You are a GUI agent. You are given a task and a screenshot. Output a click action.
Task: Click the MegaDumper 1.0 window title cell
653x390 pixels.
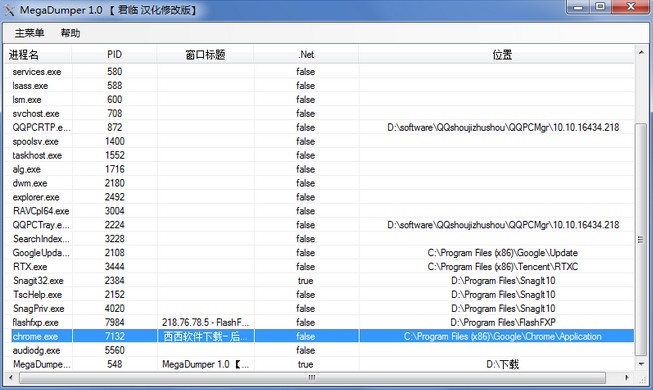pos(205,364)
